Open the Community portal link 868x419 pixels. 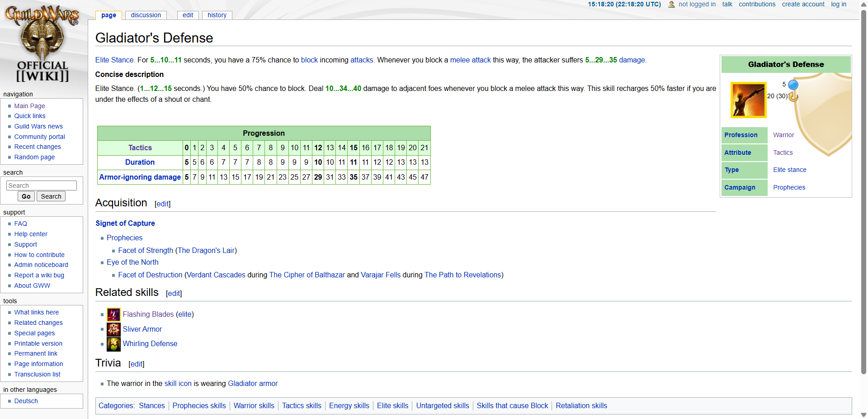39,137
